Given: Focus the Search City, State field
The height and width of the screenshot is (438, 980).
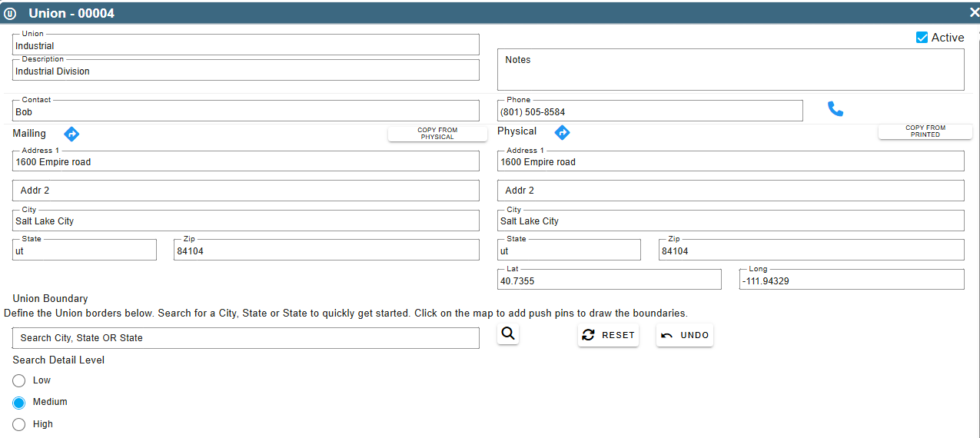Looking at the screenshot, I should pos(246,338).
